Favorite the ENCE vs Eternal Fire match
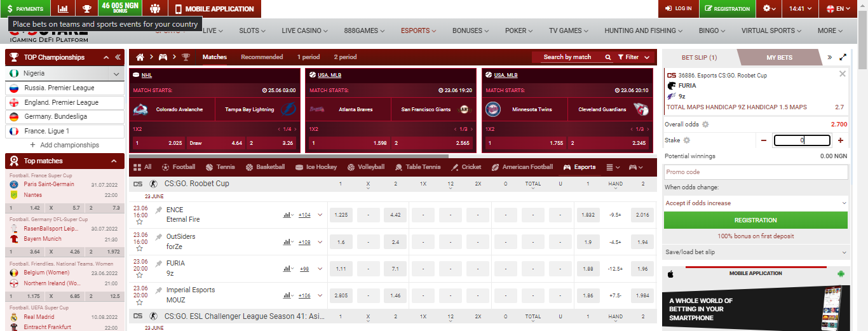This screenshot has width=868, height=331. (139, 222)
